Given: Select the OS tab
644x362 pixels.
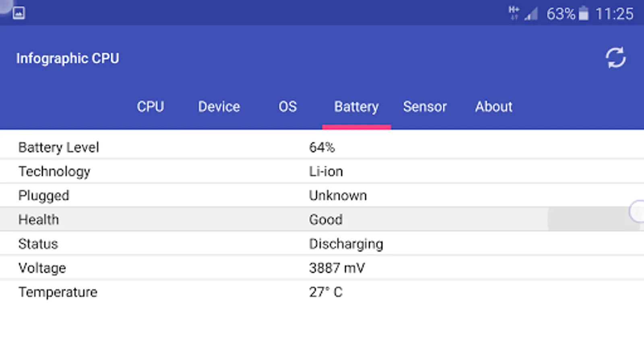Looking at the screenshot, I should pos(288,107).
